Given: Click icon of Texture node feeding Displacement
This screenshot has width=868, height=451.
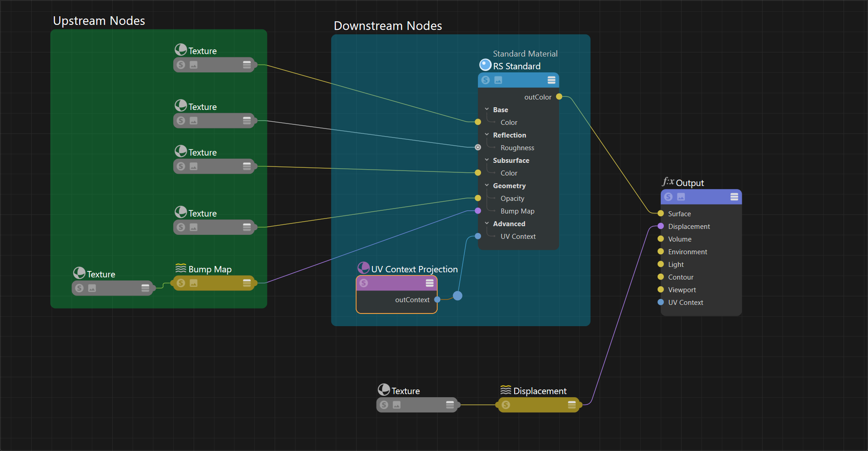Looking at the screenshot, I should [384, 390].
